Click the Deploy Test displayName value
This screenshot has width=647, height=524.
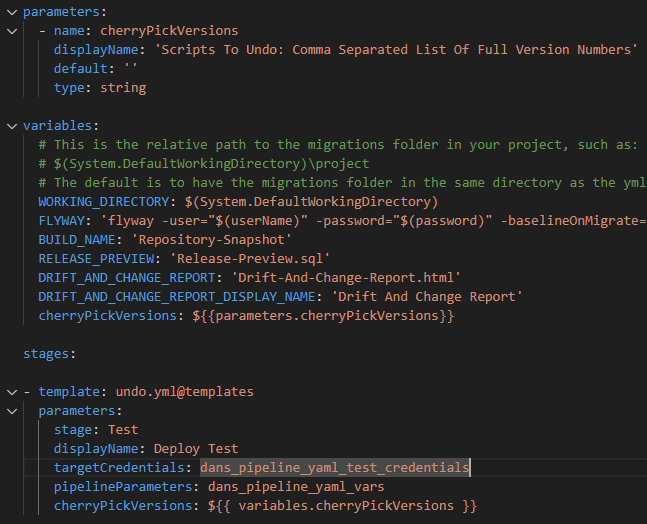[x=196, y=448]
